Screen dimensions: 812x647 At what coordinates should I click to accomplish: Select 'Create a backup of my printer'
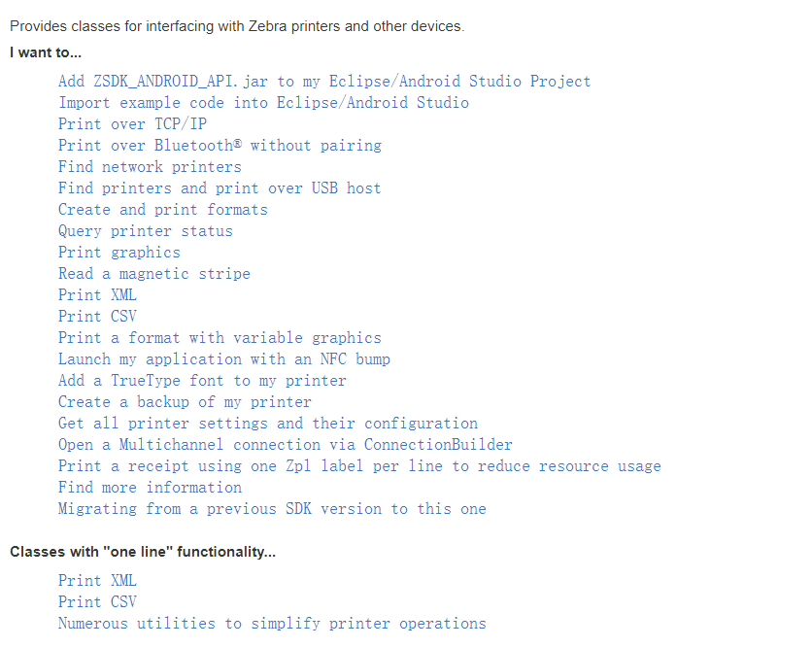click(185, 402)
